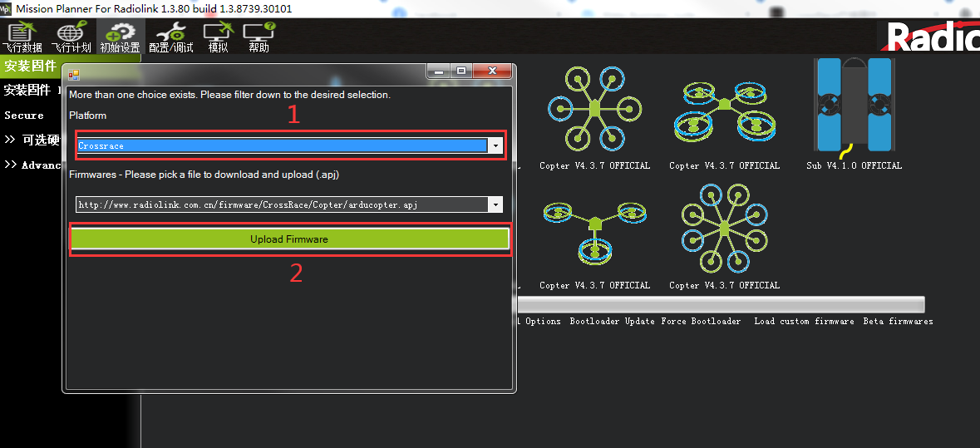
Task: Open the 帮助 help icon
Action: coord(259,37)
